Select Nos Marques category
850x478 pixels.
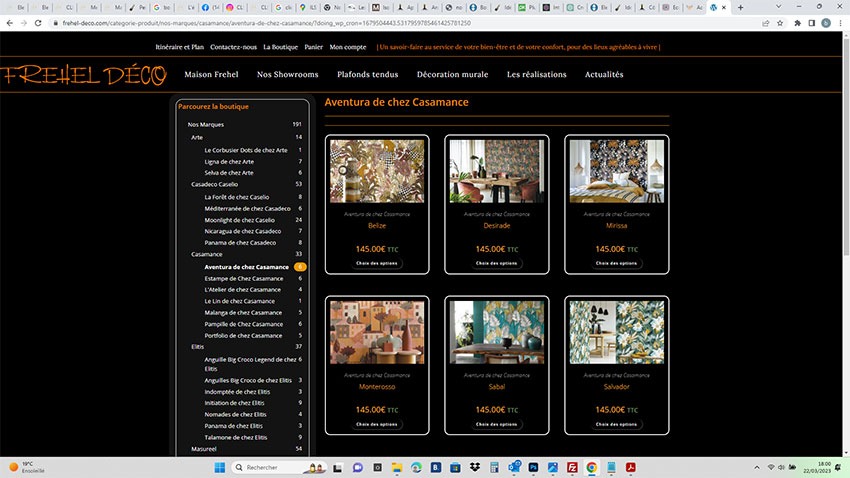coord(206,125)
